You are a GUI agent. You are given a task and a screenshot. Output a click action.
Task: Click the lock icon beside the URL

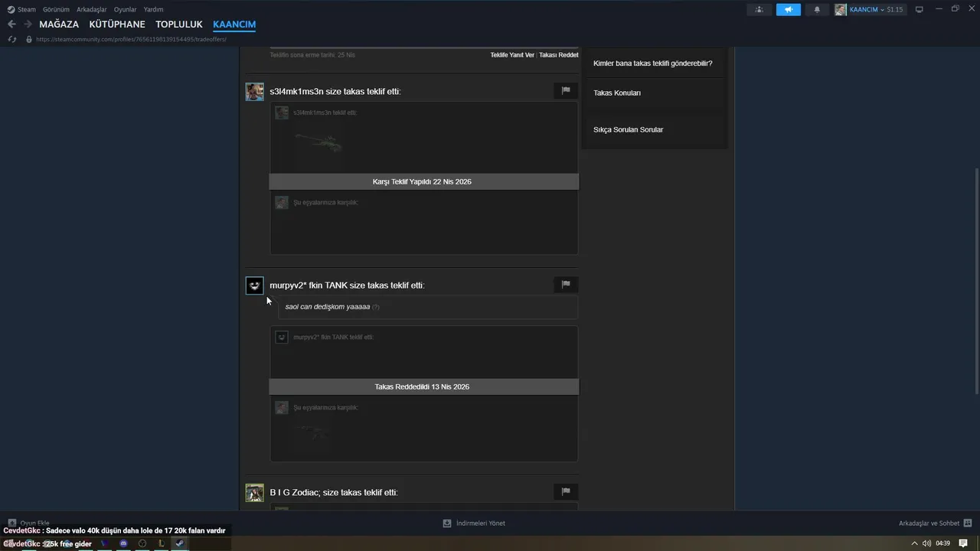coord(29,39)
